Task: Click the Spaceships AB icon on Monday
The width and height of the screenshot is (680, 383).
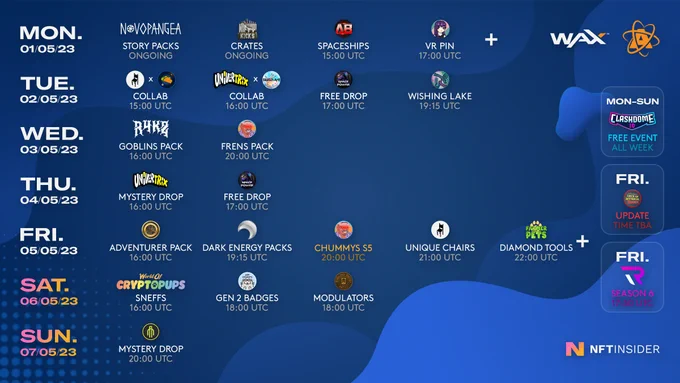Action: point(343,29)
